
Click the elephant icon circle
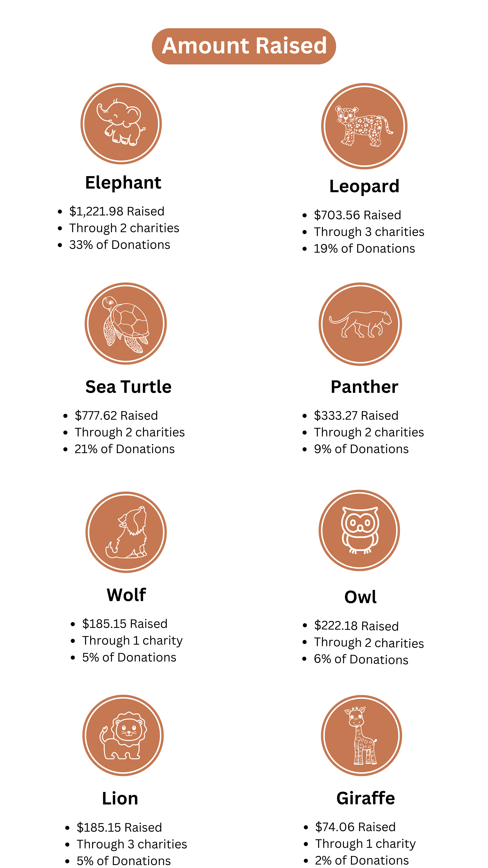coord(121,124)
